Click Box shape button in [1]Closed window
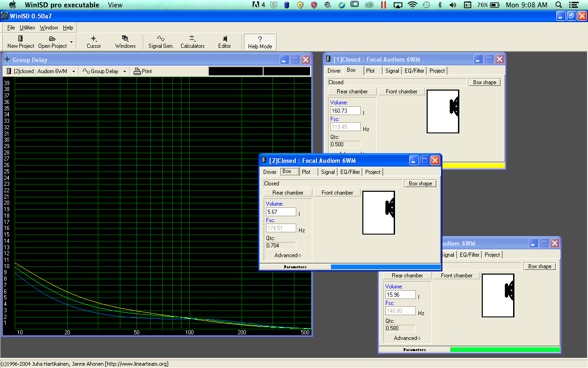 [x=485, y=82]
